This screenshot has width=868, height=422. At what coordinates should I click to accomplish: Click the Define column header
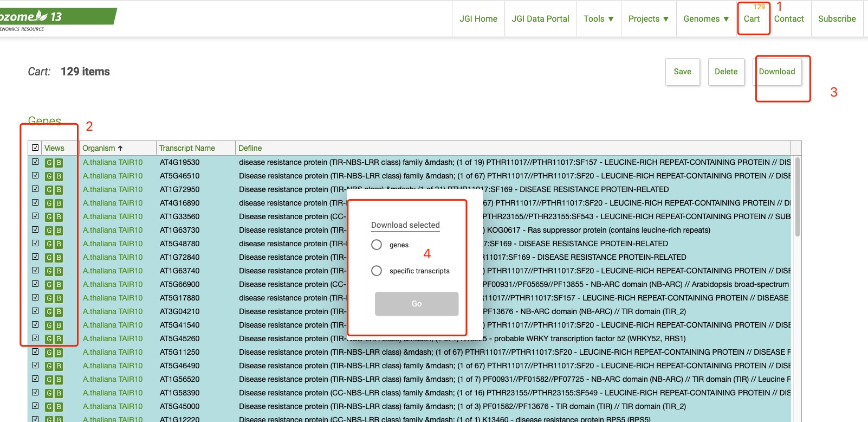(x=250, y=148)
